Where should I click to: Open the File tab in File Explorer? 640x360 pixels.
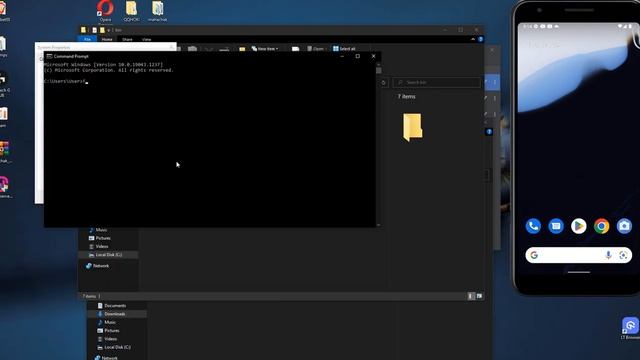[87, 40]
